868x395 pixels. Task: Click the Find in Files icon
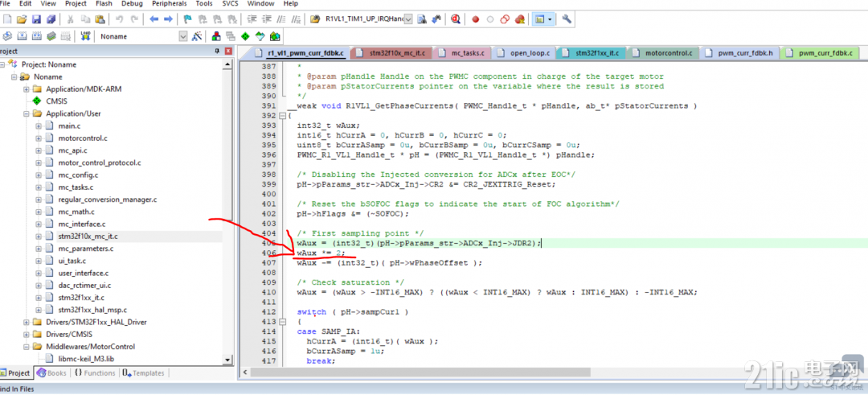pos(315,19)
